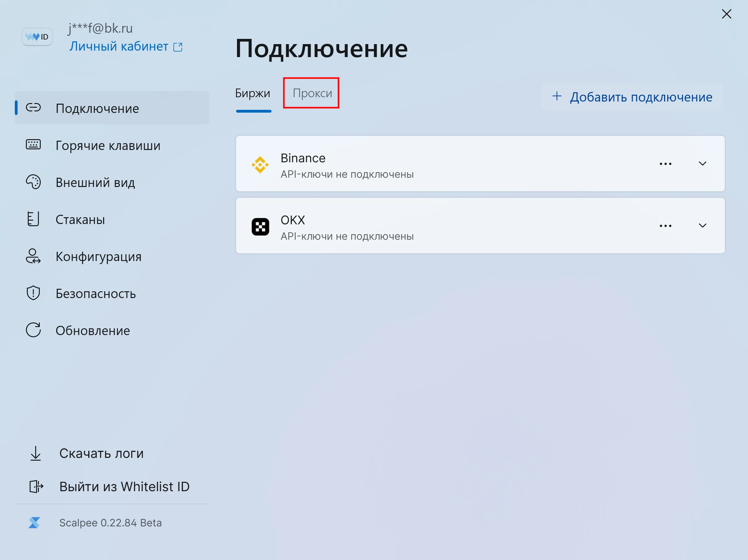The height and width of the screenshot is (560, 748).
Task: Click Добавить подключение button
Action: point(632,97)
